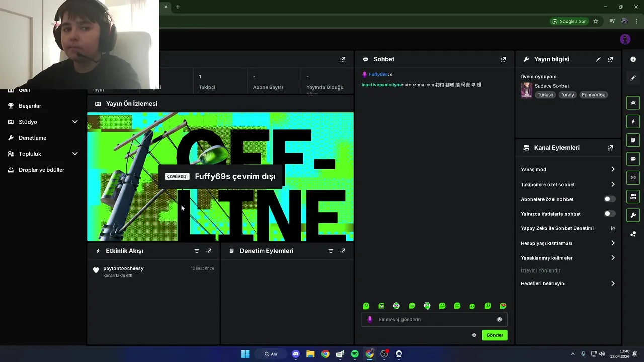Open the Ara taskbar search
Viewport: 644px width, 362px height.
(271, 354)
